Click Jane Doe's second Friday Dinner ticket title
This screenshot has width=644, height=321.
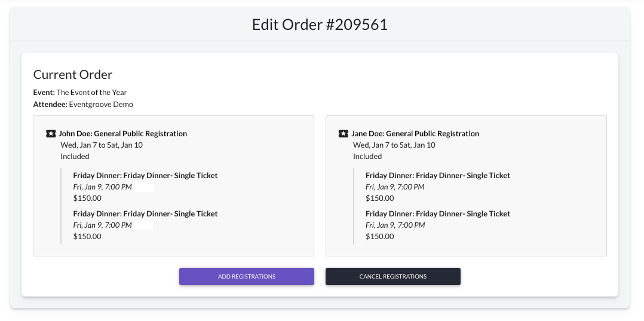pos(438,214)
